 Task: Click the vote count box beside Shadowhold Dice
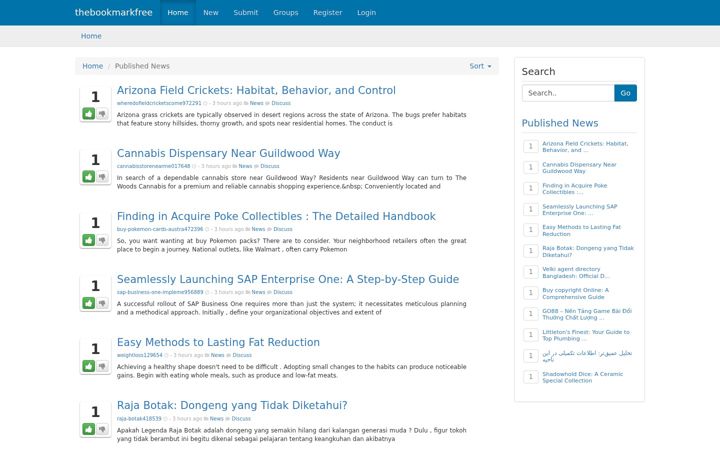click(530, 377)
